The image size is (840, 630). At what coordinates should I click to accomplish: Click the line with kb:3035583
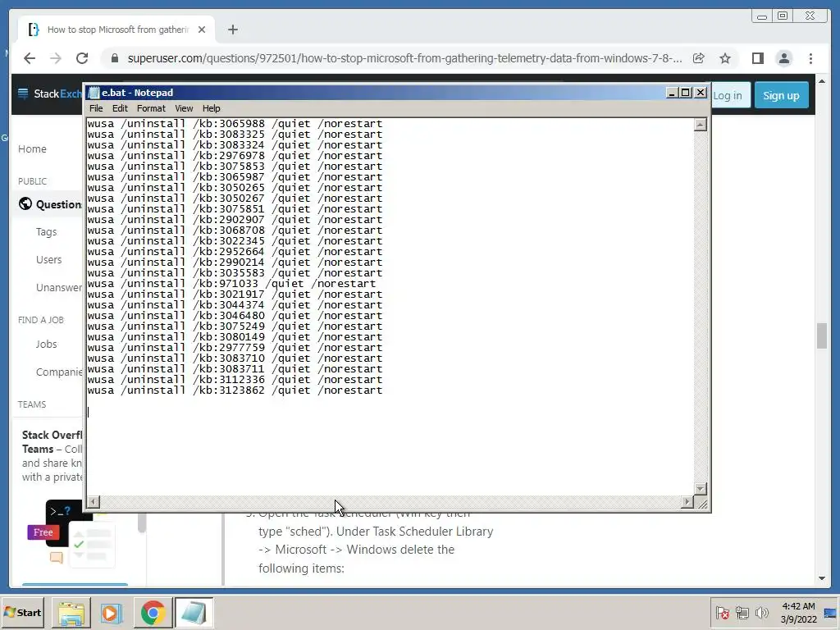[235, 273]
